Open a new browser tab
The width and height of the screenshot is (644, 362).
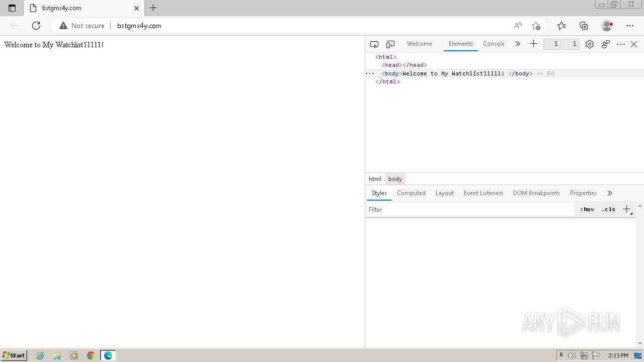point(153,8)
